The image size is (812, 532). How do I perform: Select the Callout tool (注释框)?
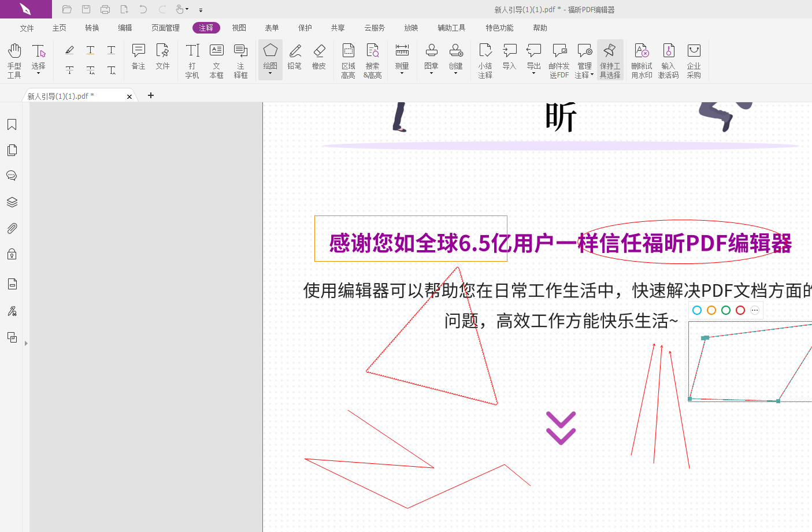click(x=241, y=61)
